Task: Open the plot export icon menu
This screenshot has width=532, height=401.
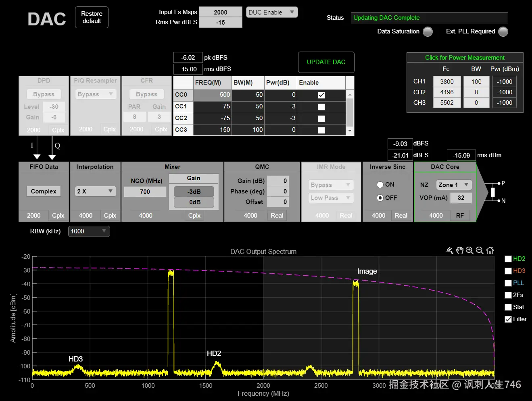Action: tap(449, 250)
